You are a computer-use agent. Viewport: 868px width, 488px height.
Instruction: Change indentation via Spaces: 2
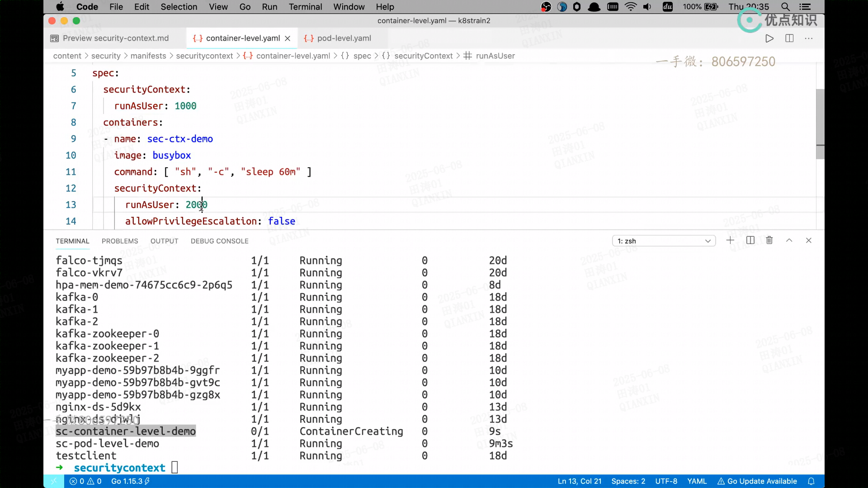[628, 481]
